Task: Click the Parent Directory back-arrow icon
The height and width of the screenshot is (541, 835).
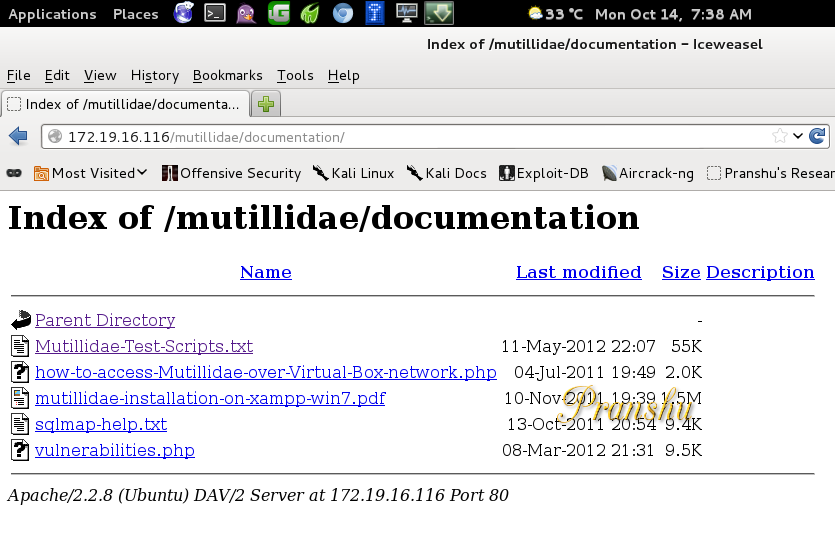Action: (21, 320)
